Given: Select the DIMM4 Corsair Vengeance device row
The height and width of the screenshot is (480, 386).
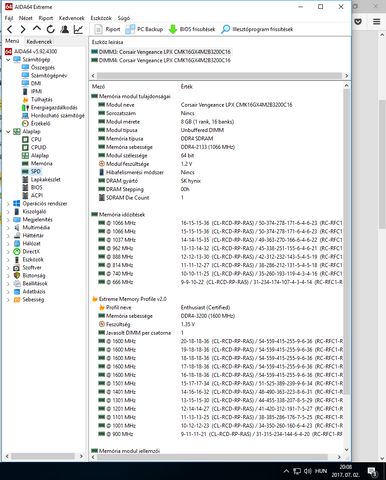Looking at the screenshot, I should [x=161, y=60].
